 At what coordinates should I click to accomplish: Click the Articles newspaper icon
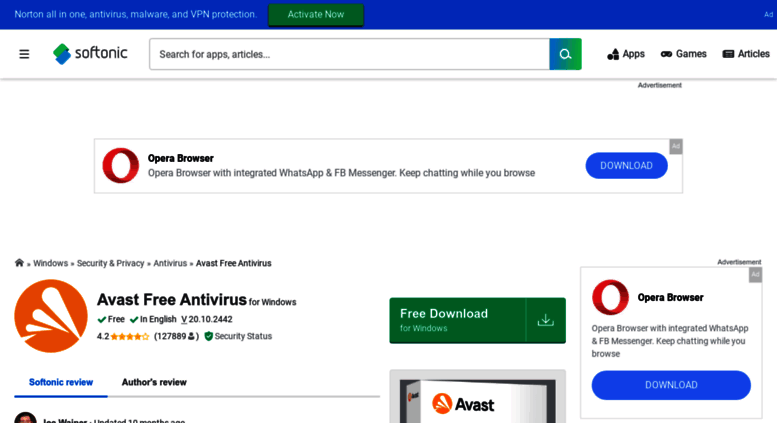pyautogui.click(x=728, y=54)
